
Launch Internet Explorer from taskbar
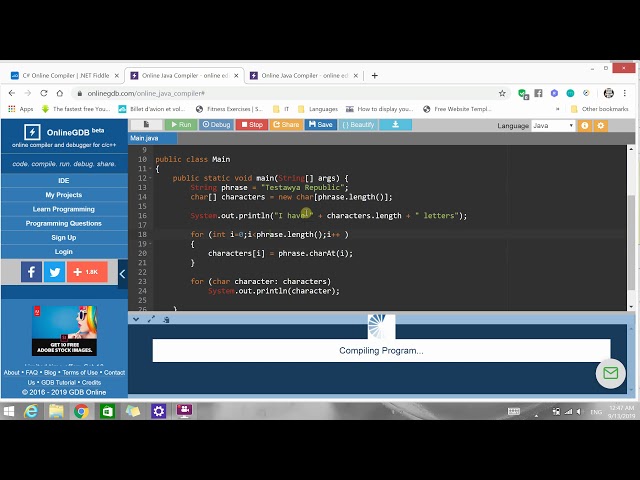tap(31, 411)
